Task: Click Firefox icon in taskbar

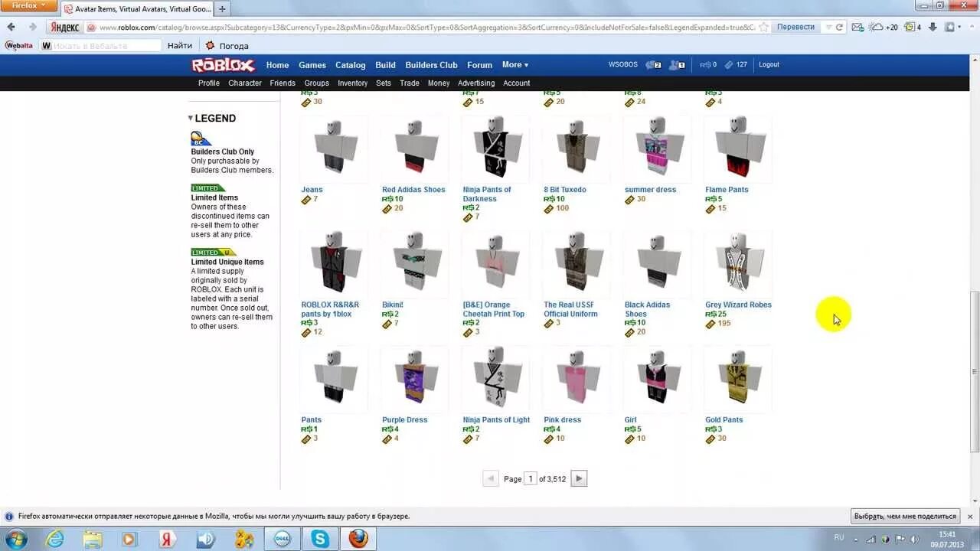Action: 358,539
